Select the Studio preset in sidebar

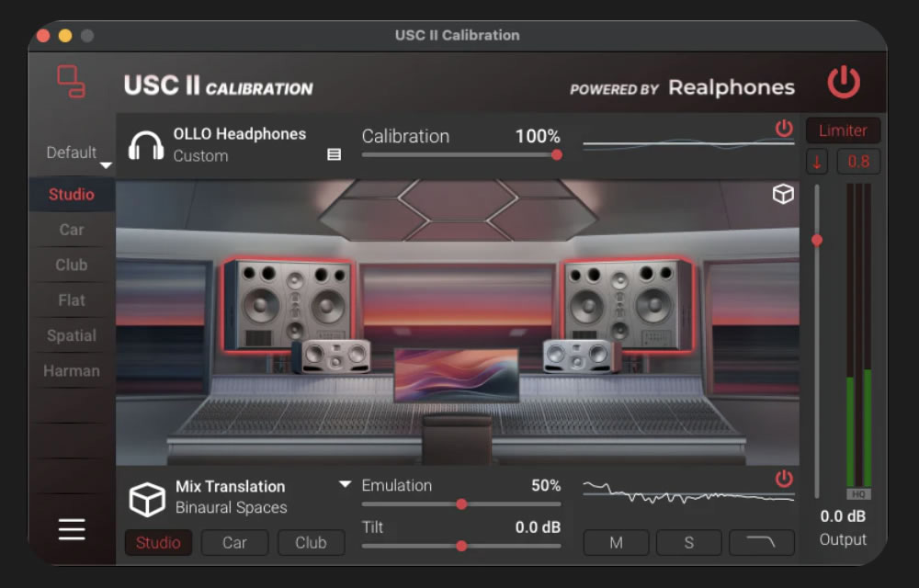72,195
